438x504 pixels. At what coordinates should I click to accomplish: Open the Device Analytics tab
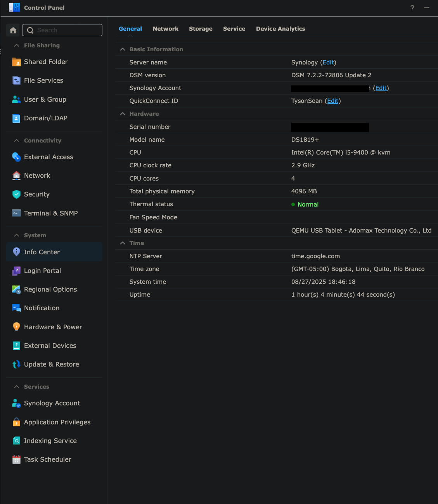tap(280, 29)
